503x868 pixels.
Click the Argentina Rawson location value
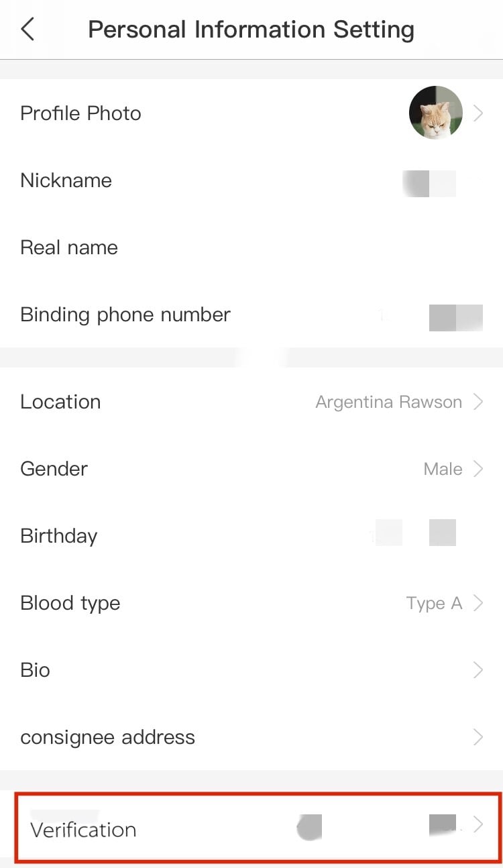coord(388,402)
